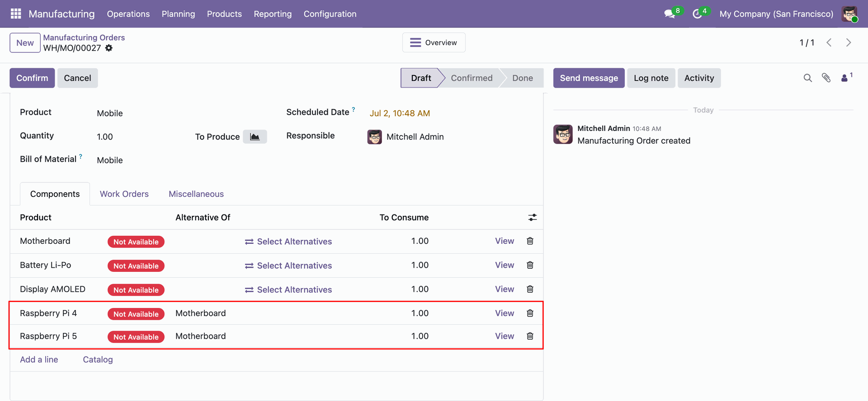Edit the Quantity field 1.00
The width and height of the screenshot is (868, 401).
pyautogui.click(x=105, y=137)
